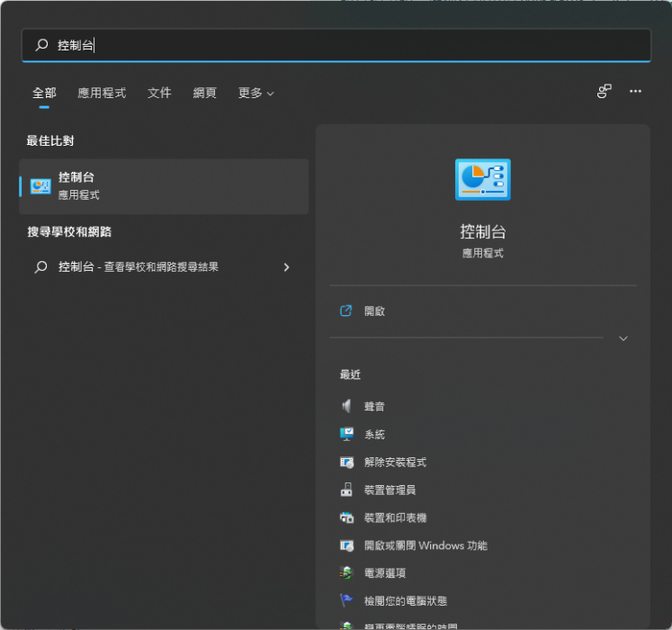Open the three-dots options menu
This screenshot has width=672, height=630.
(x=635, y=91)
